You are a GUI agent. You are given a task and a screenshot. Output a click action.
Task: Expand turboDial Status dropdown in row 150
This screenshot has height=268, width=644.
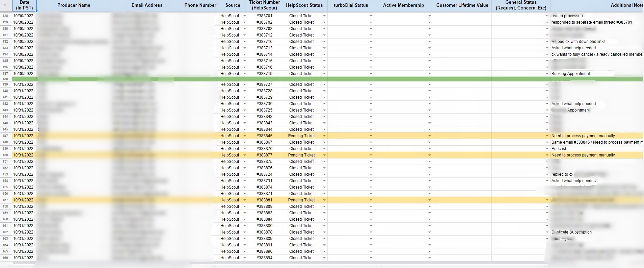click(371, 155)
